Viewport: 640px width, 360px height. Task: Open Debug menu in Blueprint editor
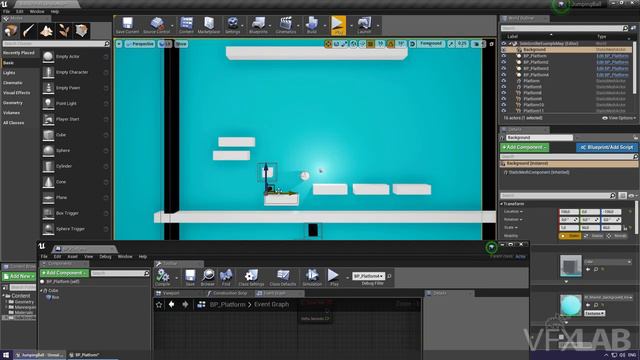(x=105, y=256)
